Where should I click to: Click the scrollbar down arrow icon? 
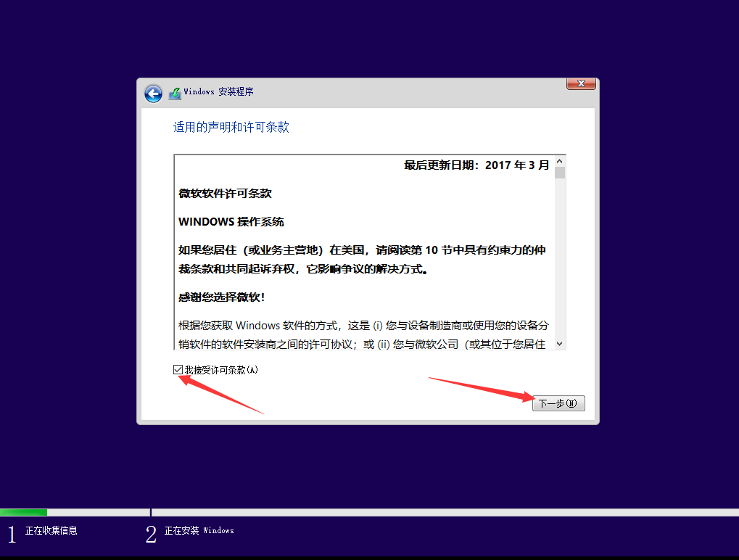(559, 342)
